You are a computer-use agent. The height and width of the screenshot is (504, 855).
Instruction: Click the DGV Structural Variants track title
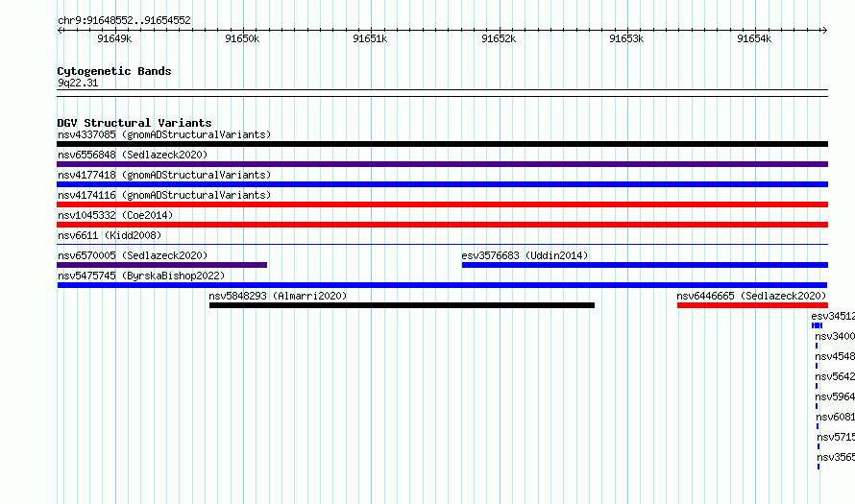tap(134, 123)
